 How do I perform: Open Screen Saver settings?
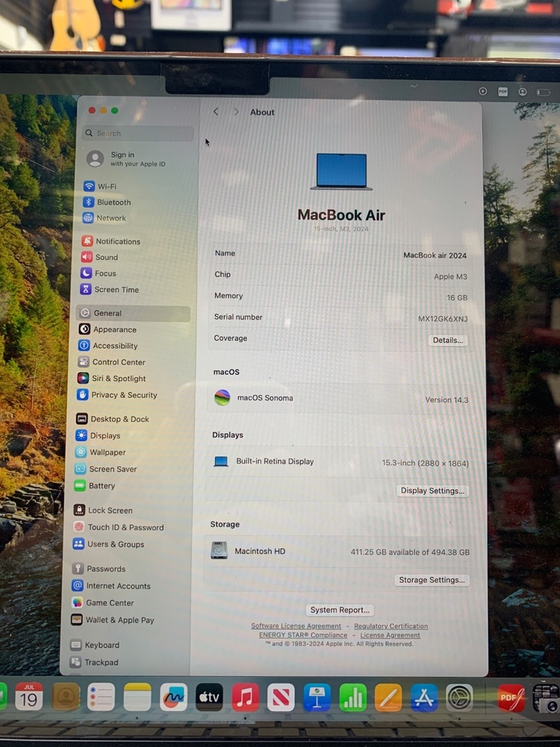106,469
